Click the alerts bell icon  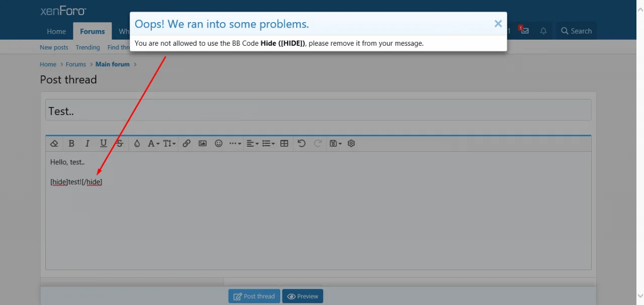click(543, 31)
